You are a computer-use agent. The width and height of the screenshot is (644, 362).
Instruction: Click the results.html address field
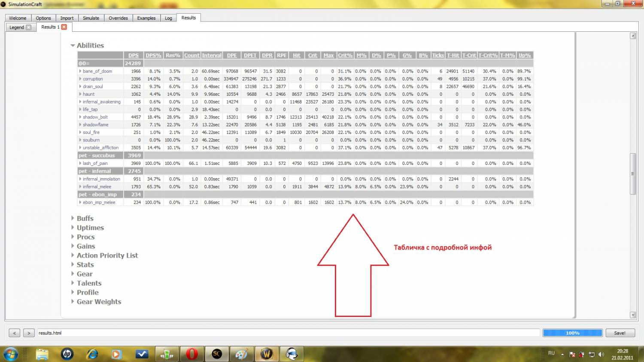point(288,333)
